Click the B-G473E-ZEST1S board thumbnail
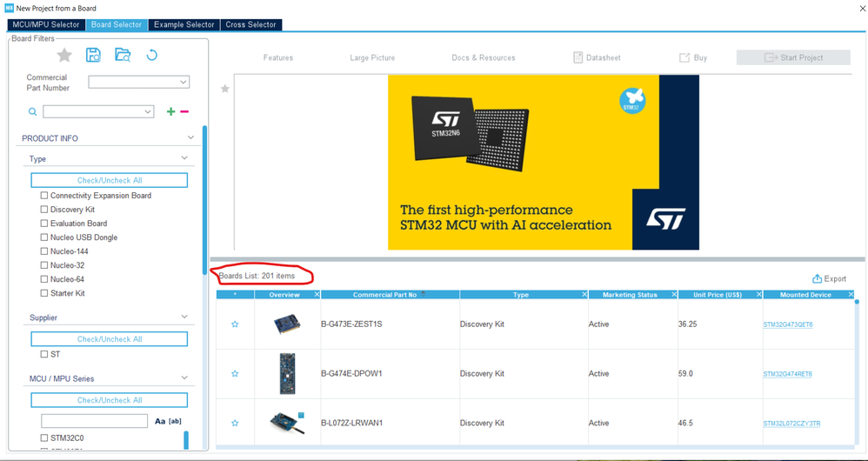The image size is (868, 461). 287,324
